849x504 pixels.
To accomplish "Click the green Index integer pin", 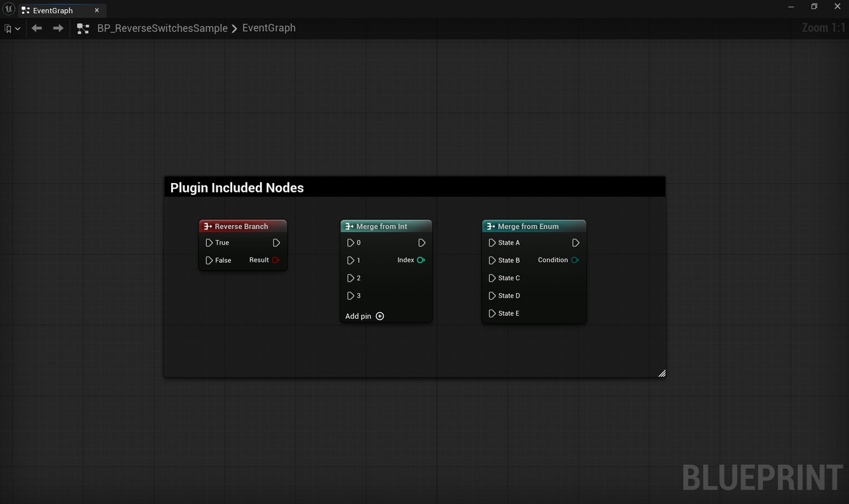I will click(421, 260).
